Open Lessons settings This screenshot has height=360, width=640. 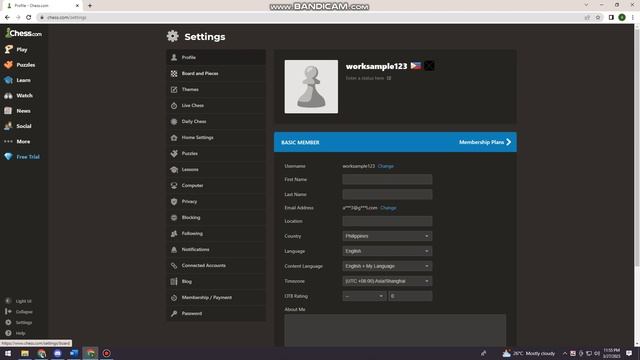tap(216, 169)
